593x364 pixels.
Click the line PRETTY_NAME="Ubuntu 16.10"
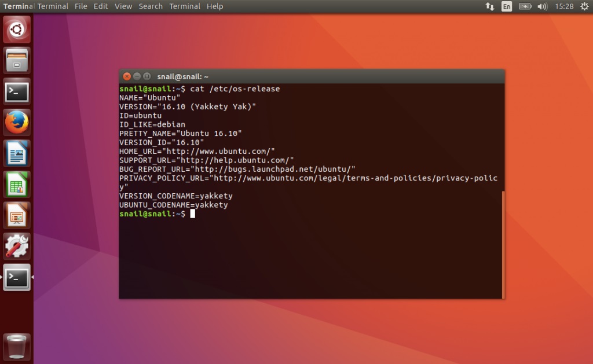point(181,134)
